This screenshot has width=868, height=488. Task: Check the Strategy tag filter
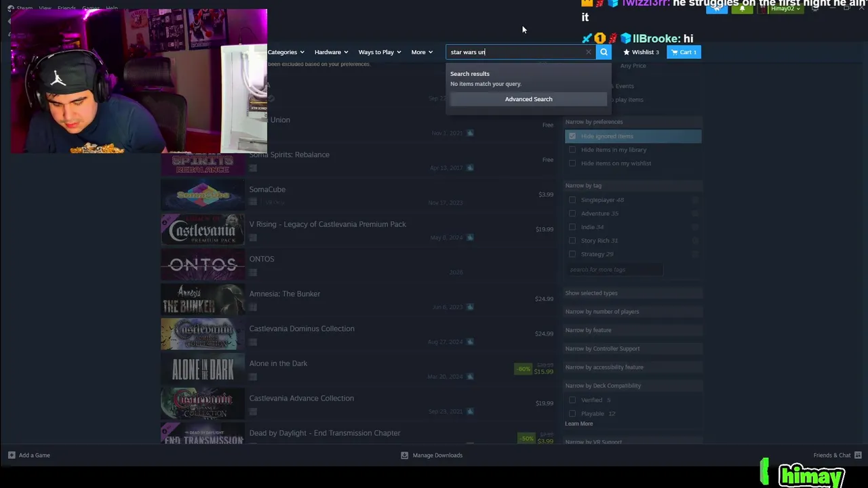572,254
